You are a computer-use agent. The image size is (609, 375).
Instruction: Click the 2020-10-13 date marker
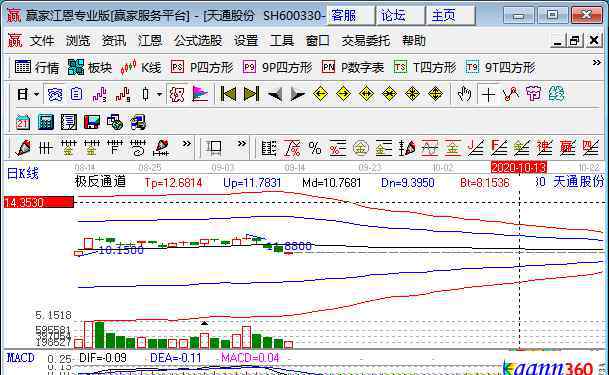point(519,167)
